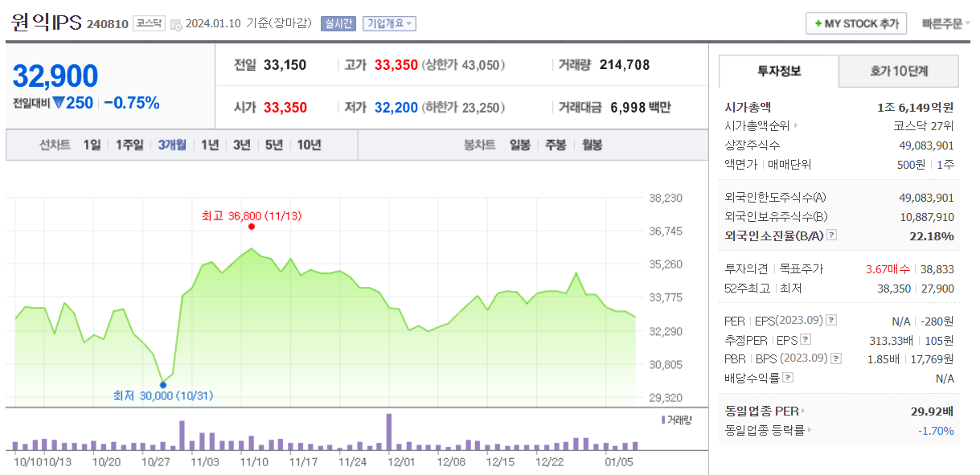Screen dimensions: 980x475
Task: Show the 일봉 daily candle chart
Action: tap(520, 145)
